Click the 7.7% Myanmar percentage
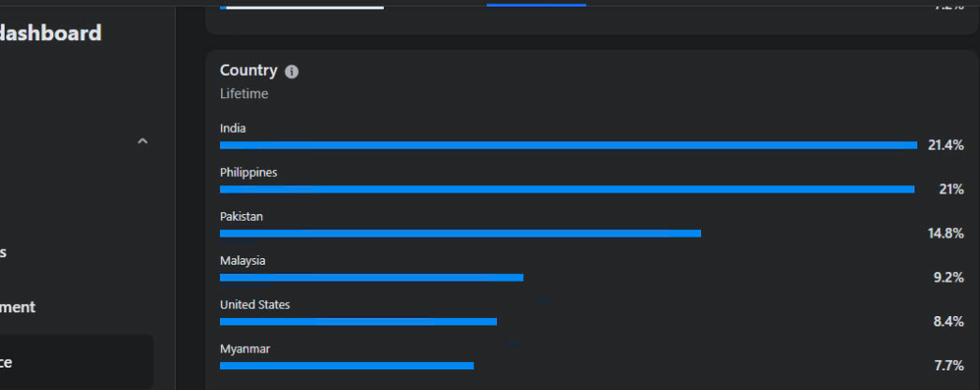This screenshot has width=980, height=390. [949, 366]
